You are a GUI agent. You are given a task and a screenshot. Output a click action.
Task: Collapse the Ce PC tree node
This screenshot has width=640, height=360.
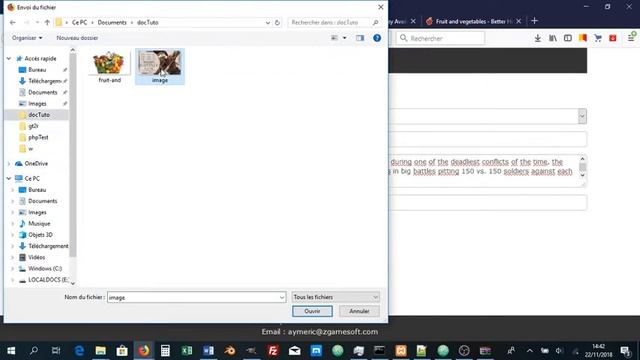tap(9, 179)
